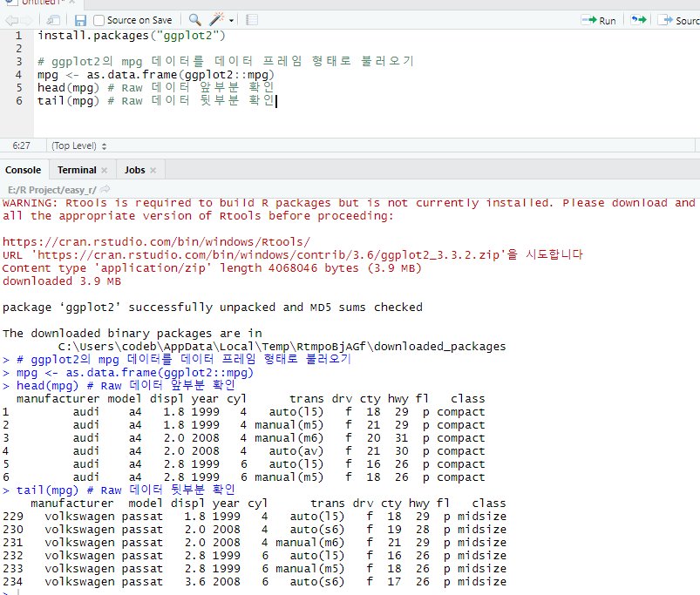Click the 'manufacturer' header in head output

pos(58,399)
